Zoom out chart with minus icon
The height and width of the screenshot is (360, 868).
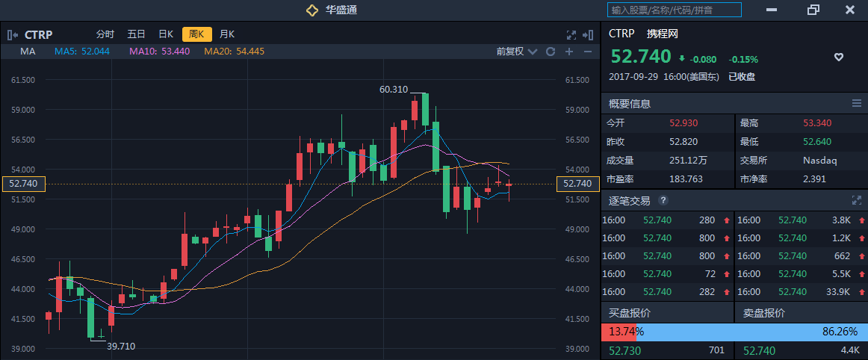pyautogui.click(x=588, y=52)
